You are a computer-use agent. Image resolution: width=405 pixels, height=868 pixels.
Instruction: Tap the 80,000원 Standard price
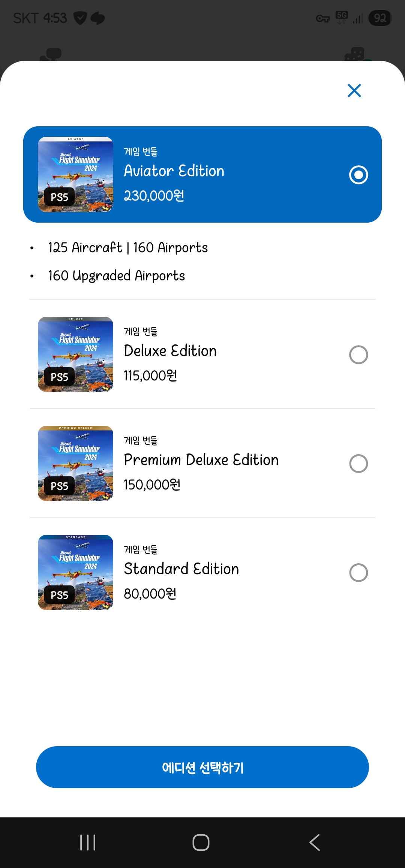coord(150,594)
